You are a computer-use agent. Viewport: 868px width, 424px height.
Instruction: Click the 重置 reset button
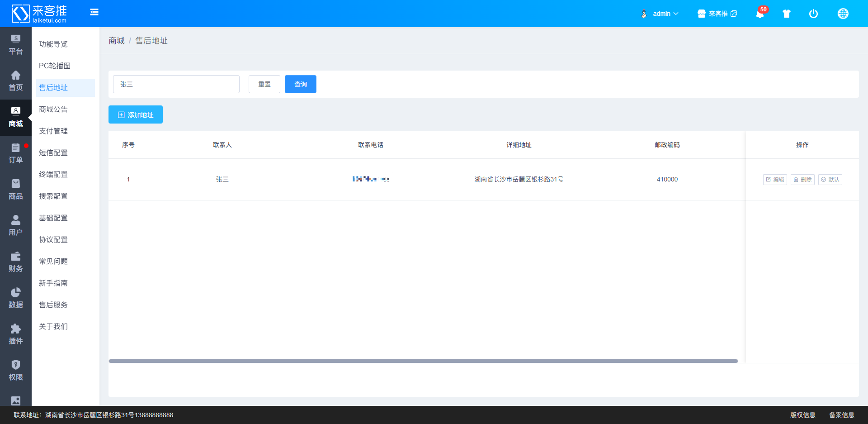[264, 84]
